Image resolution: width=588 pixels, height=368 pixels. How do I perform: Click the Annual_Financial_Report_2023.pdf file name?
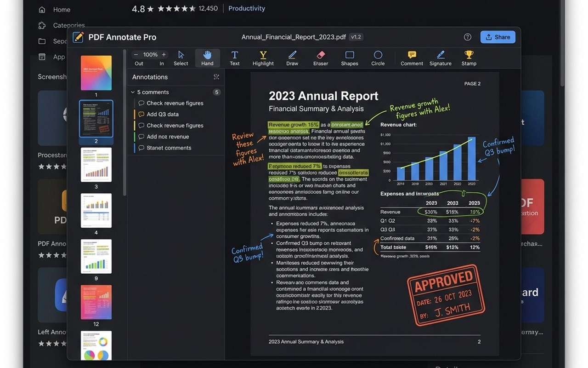[294, 37]
